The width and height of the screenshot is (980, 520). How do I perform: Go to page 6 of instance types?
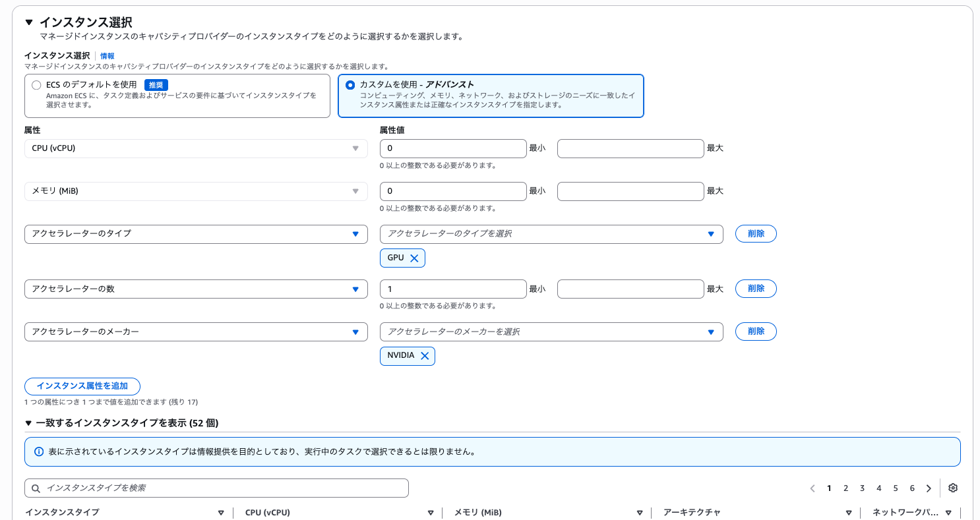tap(912, 488)
